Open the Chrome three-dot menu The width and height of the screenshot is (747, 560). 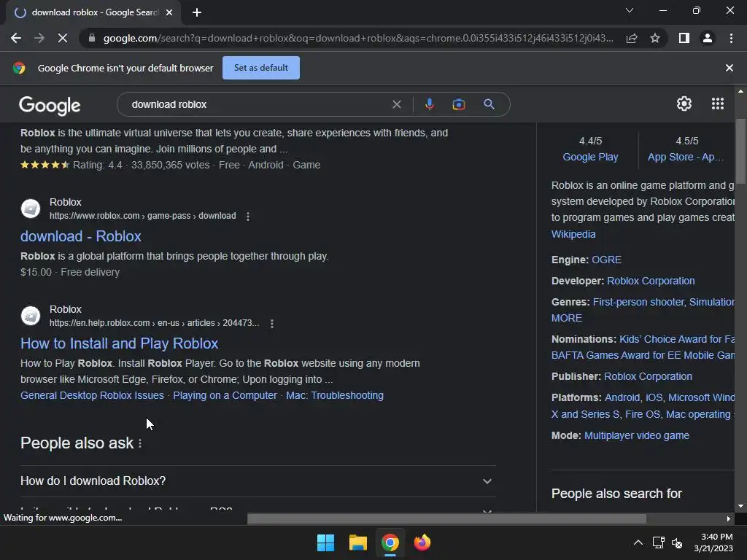click(731, 38)
